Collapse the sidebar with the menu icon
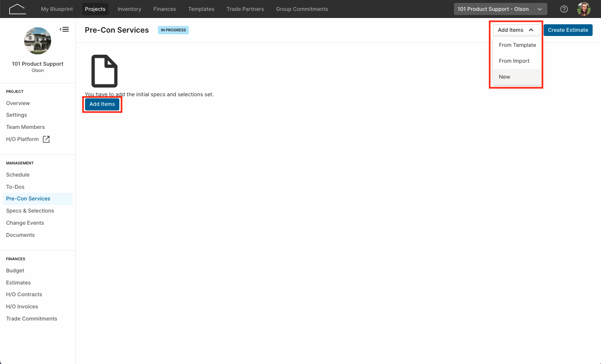Screen dimensions: 601x364 tap(64, 29)
